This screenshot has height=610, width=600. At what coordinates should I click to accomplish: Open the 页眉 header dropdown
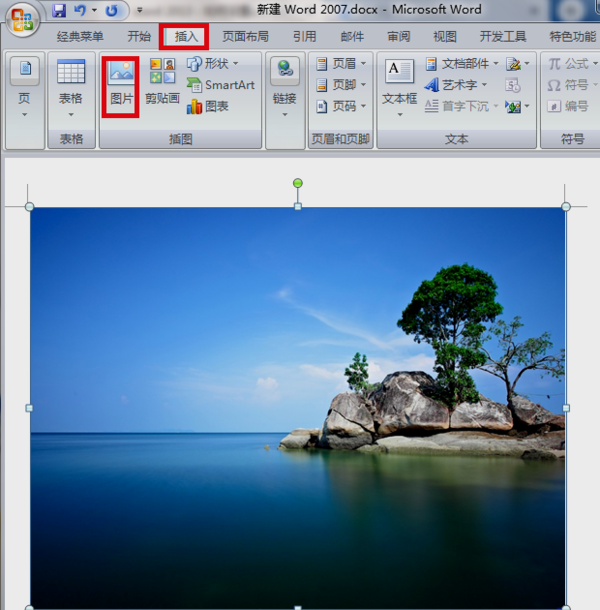click(341, 63)
